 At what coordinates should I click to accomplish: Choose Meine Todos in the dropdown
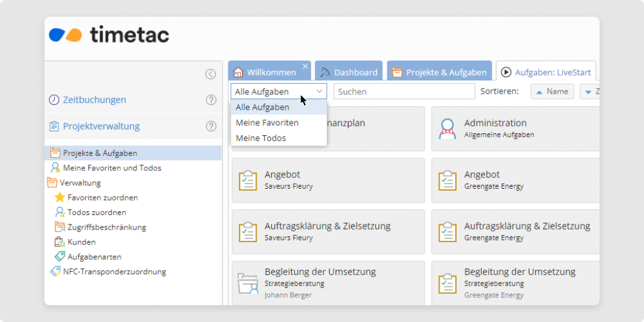(x=260, y=138)
